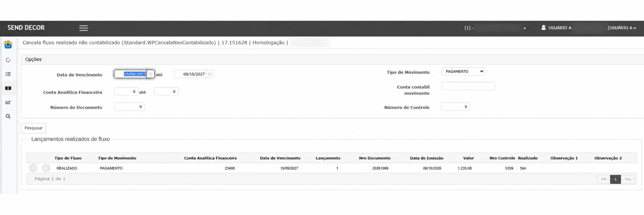Viewport: 644px width, 215px height.
Task: Click the search magnifier in the sidebar
Action: pyautogui.click(x=8, y=116)
